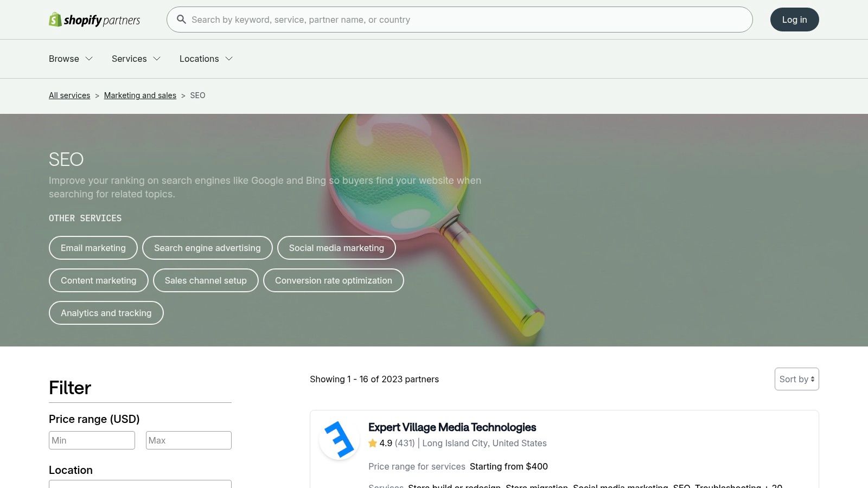This screenshot has height=488, width=868.
Task: Focus the partner search input field
Action: (x=459, y=20)
